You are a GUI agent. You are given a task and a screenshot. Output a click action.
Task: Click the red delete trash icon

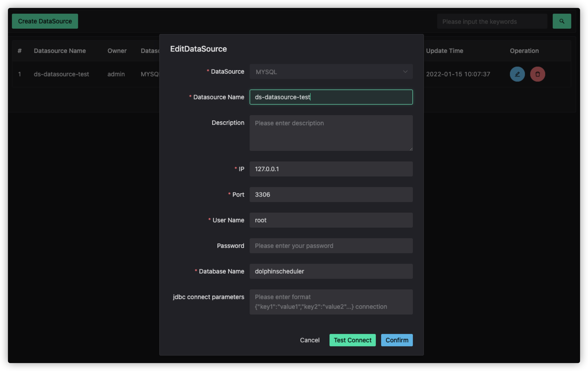point(537,74)
